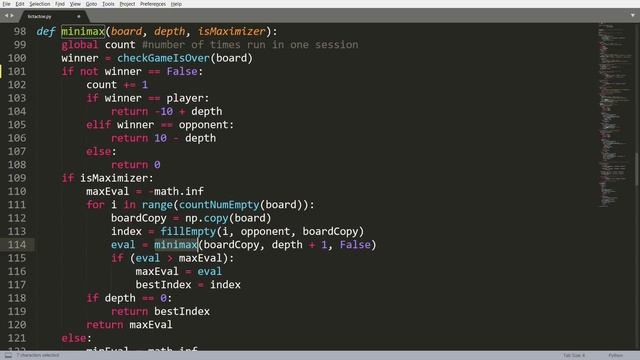Click 'maxEval' in the condition on line 115
Screen dimensions: 640x360
pos(200,258)
